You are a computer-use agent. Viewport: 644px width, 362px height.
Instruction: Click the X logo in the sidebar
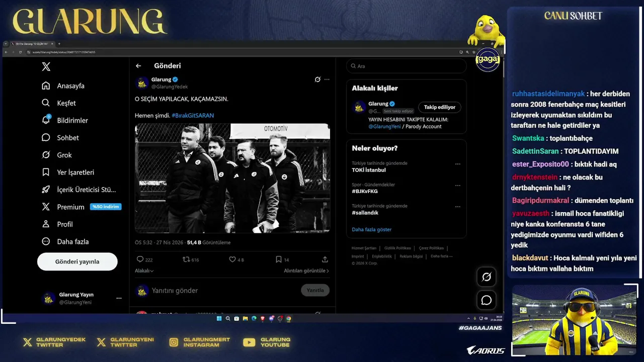point(46,67)
